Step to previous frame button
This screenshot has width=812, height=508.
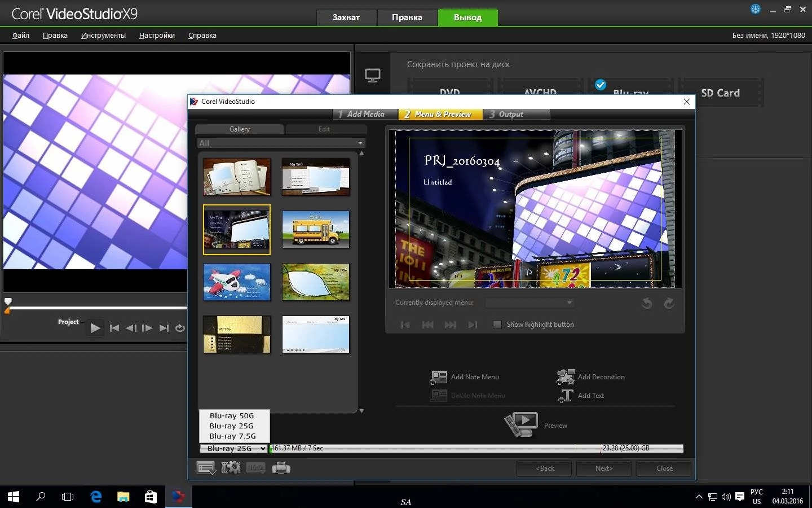point(131,328)
